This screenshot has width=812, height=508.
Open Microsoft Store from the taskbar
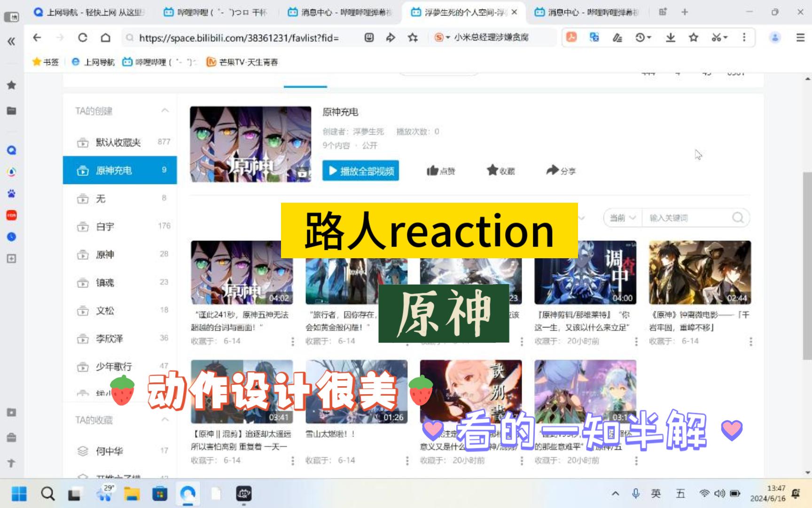pyautogui.click(x=160, y=494)
